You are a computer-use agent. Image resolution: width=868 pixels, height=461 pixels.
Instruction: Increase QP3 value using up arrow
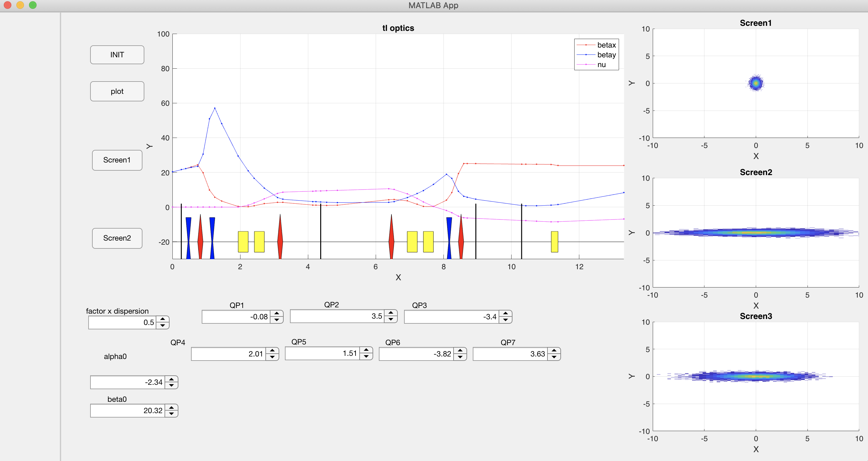pyautogui.click(x=505, y=313)
